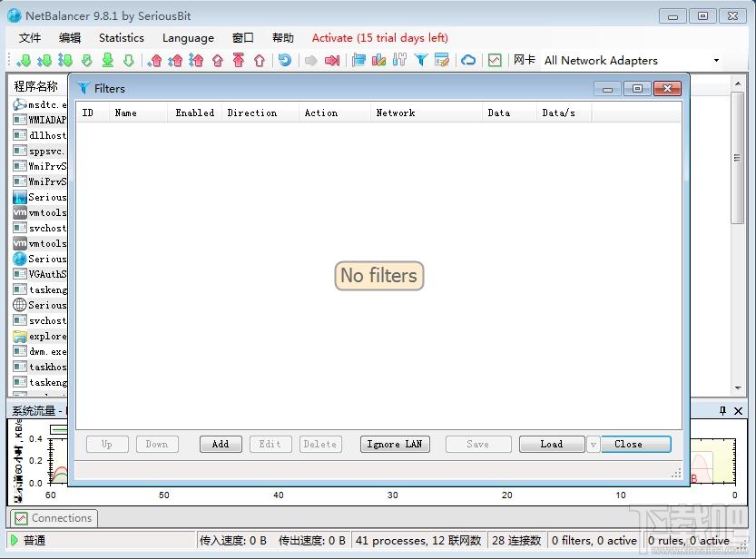Image resolution: width=756 pixels, height=559 pixels.
Task: Select the sppsvc process row
Action: tap(40, 151)
